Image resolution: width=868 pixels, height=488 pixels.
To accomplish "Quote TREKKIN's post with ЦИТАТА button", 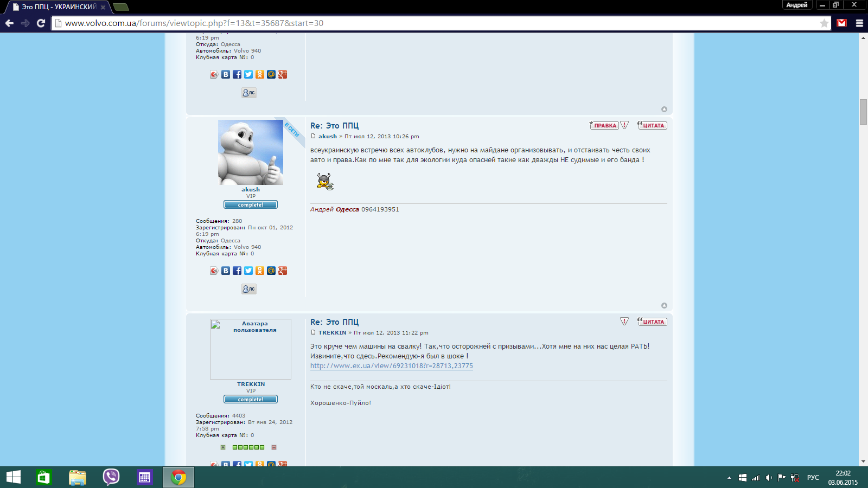I will coord(652,322).
